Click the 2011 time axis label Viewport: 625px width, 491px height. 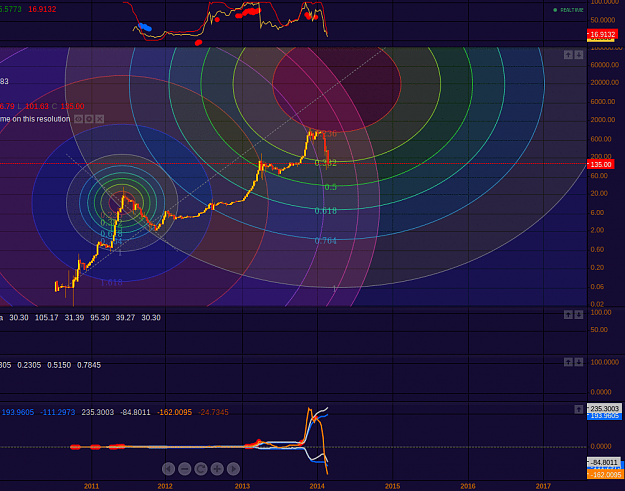(91, 486)
